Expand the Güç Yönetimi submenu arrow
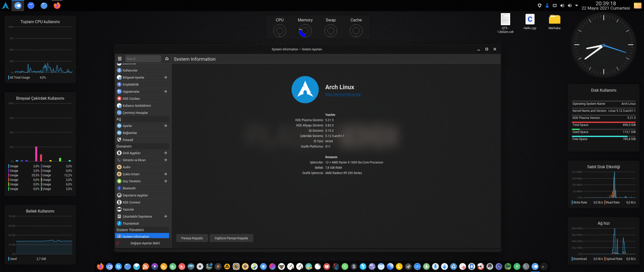Viewport: 644px width, 272px height. (165, 181)
